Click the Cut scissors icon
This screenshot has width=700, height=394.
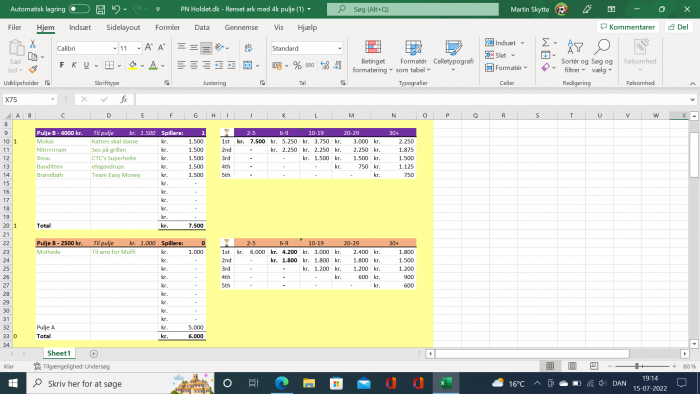33,44
